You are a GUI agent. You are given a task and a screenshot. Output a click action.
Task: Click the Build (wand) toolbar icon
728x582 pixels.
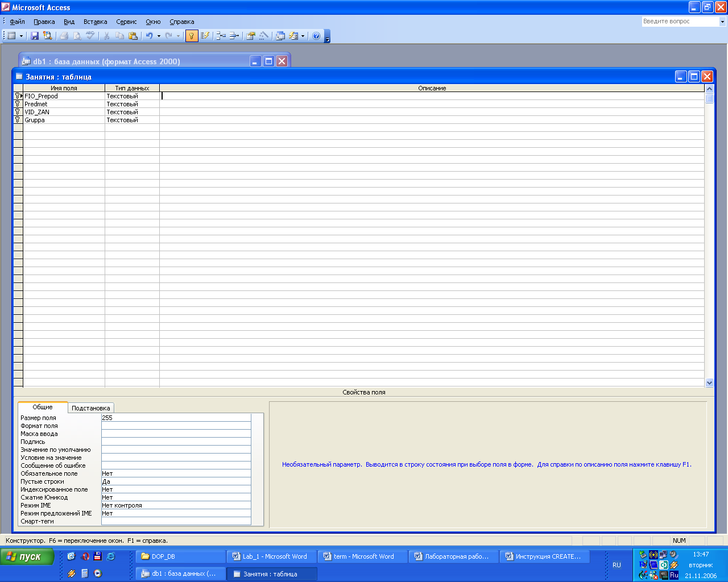point(263,36)
